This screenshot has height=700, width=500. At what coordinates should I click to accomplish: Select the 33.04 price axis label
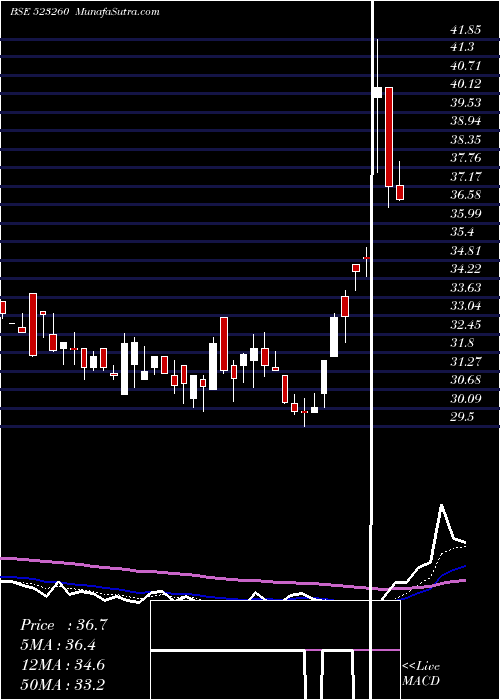click(x=466, y=306)
